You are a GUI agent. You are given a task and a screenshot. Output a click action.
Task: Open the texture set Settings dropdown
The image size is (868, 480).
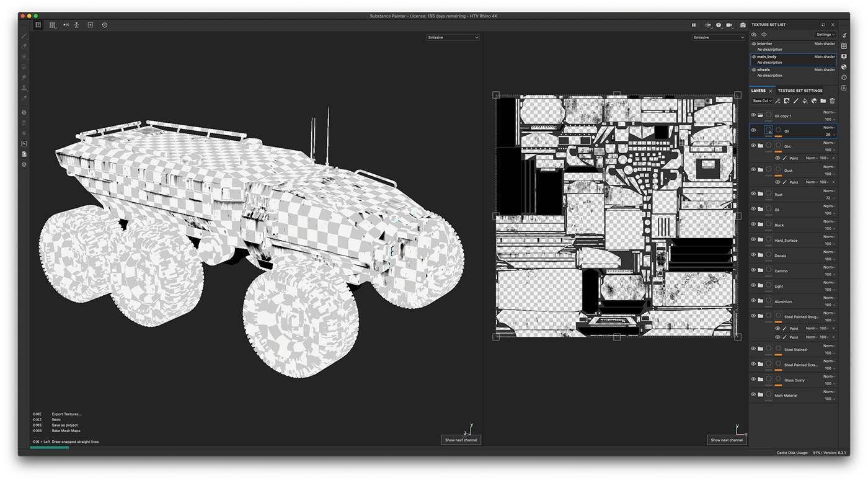(825, 35)
